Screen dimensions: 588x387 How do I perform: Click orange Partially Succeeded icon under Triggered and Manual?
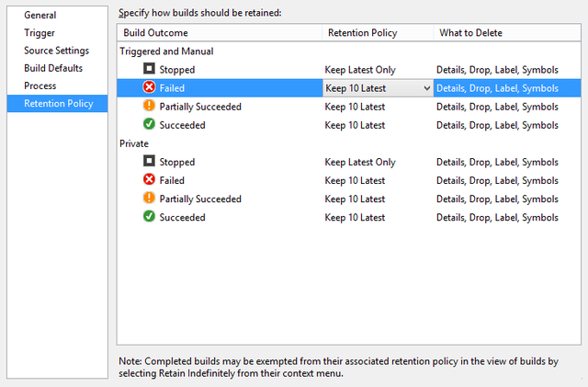click(x=149, y=106)
